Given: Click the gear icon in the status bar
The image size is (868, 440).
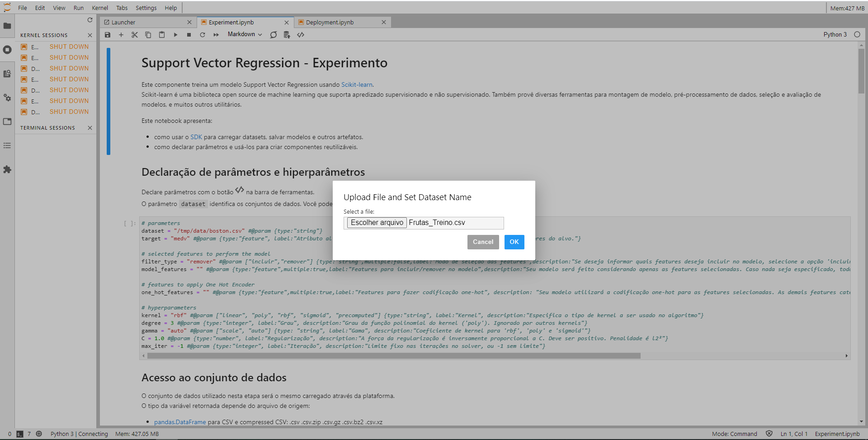Looking at the screenshot, I should 39,434.
